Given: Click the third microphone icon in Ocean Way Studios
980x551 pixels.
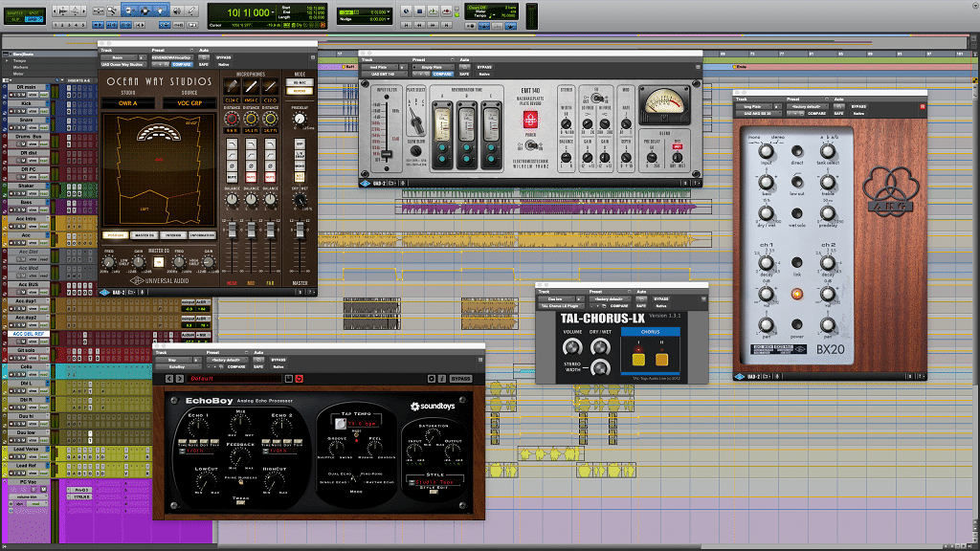Looking at the screenshot, I should point(270,86).
